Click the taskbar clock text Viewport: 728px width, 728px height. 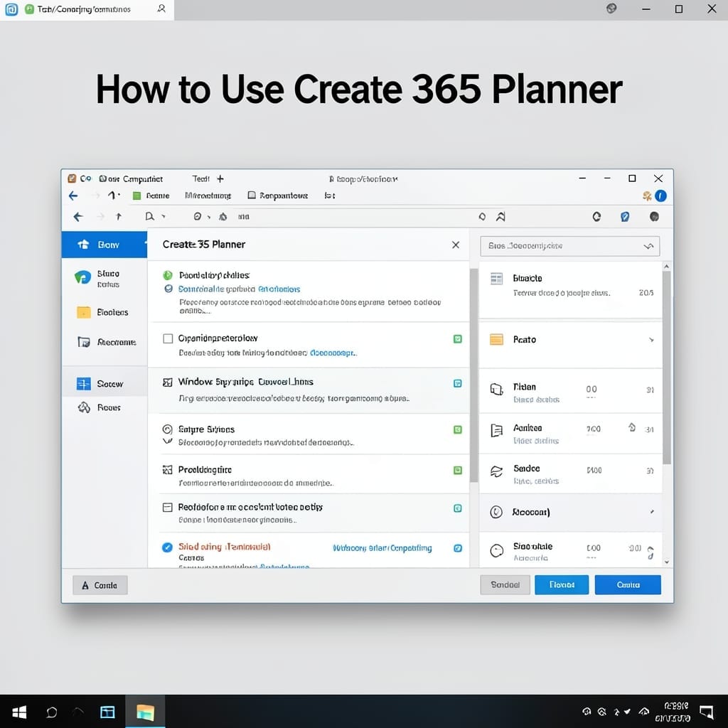[673, 712]
